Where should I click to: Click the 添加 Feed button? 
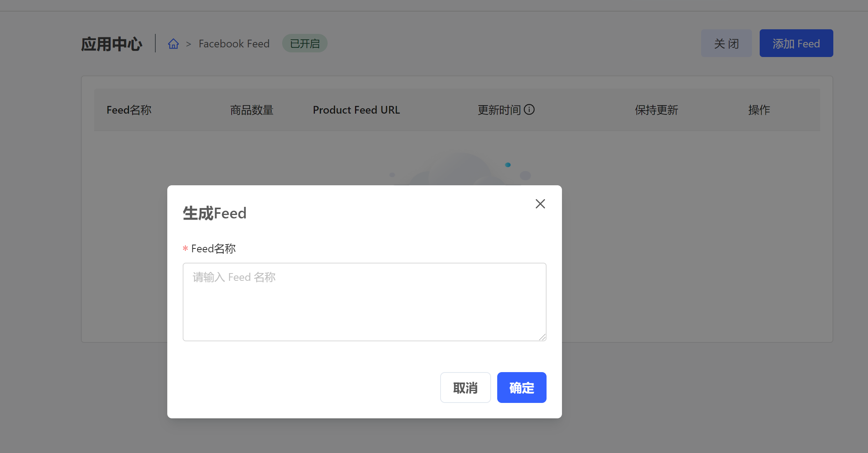pyautogui.click(x=796, y=44)
